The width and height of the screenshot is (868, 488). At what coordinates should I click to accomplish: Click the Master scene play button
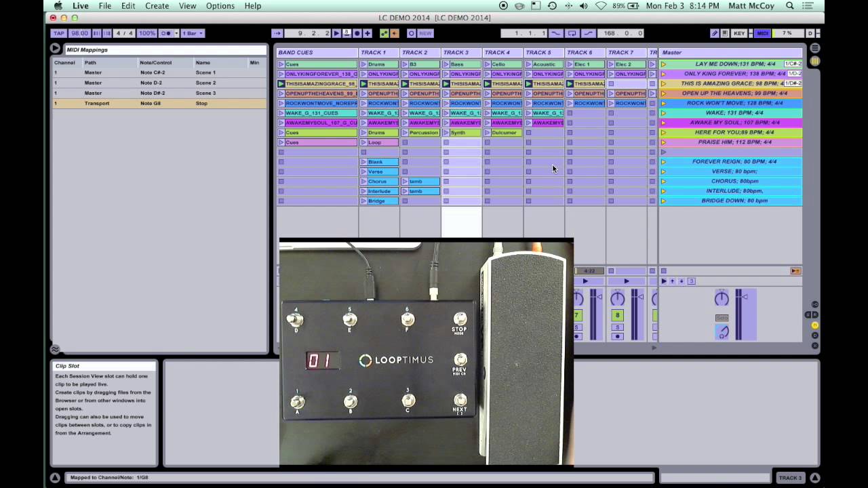(664, 281)
